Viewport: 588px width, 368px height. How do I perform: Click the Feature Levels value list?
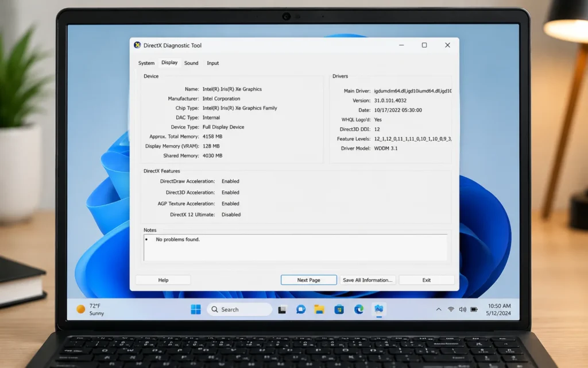[x=413, y=139]
